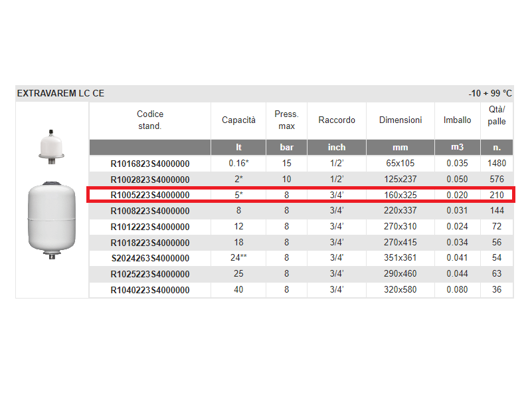Select the Press. max column header

(x=286, y=120)
